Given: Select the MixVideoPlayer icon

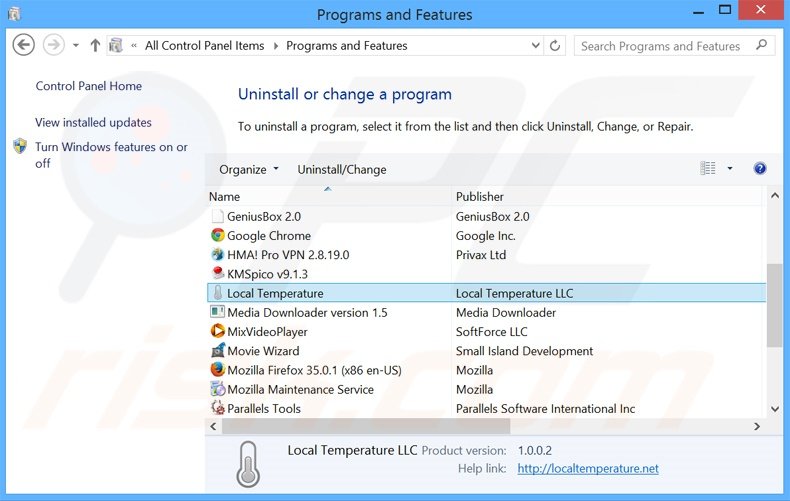Looking at the screenshot, I should 218,331.
